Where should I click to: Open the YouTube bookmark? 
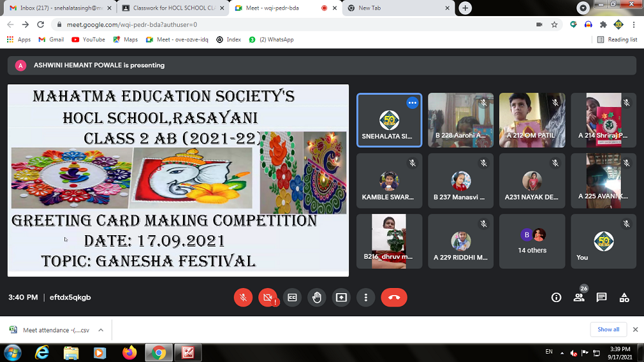(88, 39)
